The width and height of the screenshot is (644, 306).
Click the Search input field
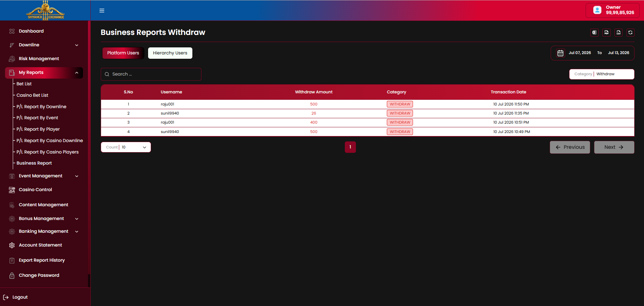[x=151, y=74]
